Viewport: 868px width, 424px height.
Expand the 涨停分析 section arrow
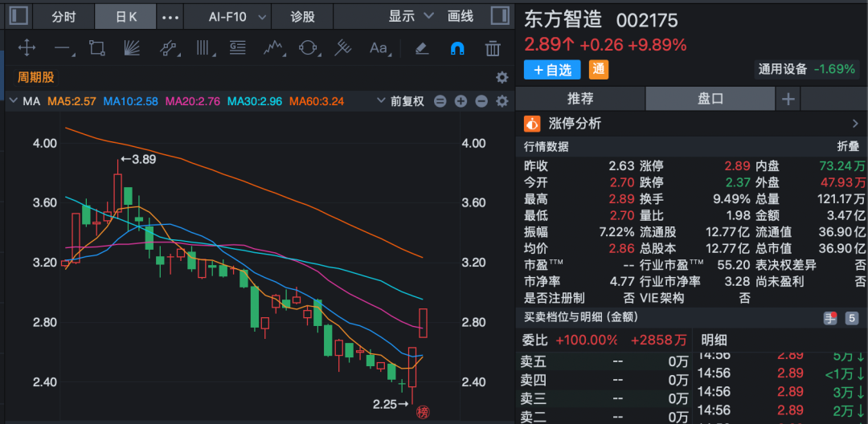click(x=854, y=124)
